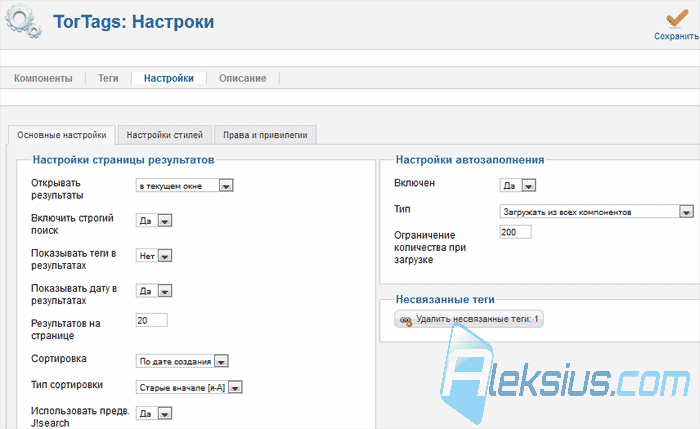This screenshot has height=429, width=700.
Task: Open the Компоненты menu item
Action: click(x=43, y=78)
